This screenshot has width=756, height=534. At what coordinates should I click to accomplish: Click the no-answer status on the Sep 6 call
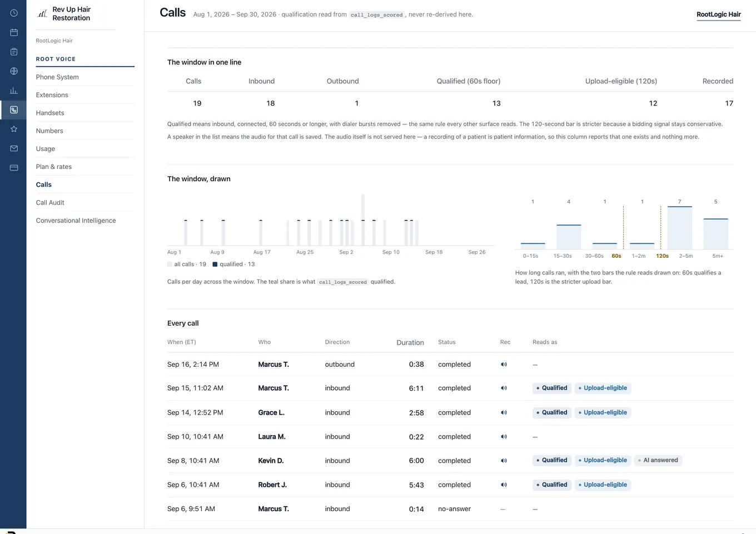click(454, 509)
